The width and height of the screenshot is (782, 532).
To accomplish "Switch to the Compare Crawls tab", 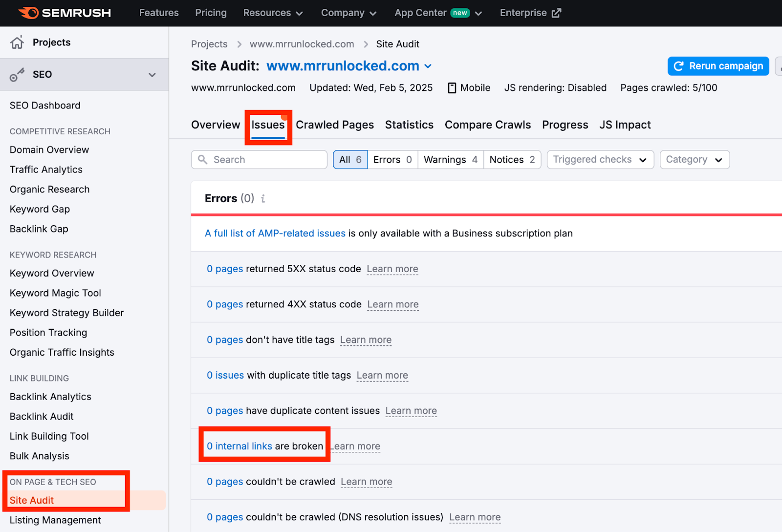I will [488, 125].
